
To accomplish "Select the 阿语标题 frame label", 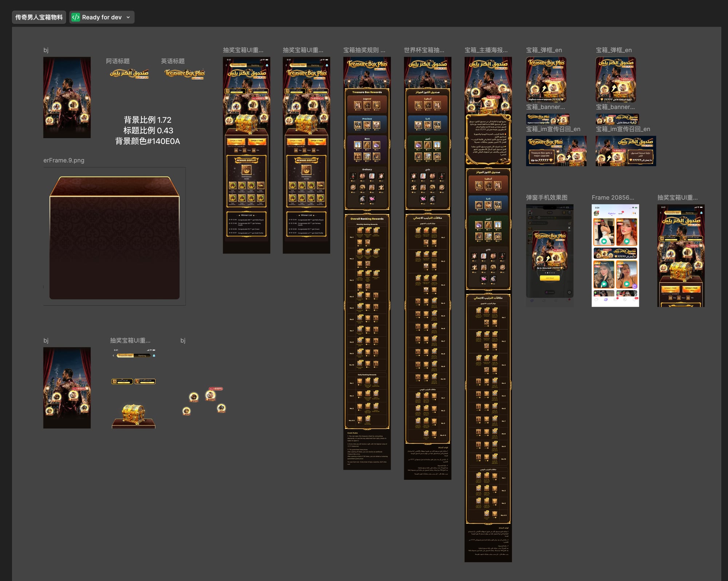I will click(x=118, y=61).
